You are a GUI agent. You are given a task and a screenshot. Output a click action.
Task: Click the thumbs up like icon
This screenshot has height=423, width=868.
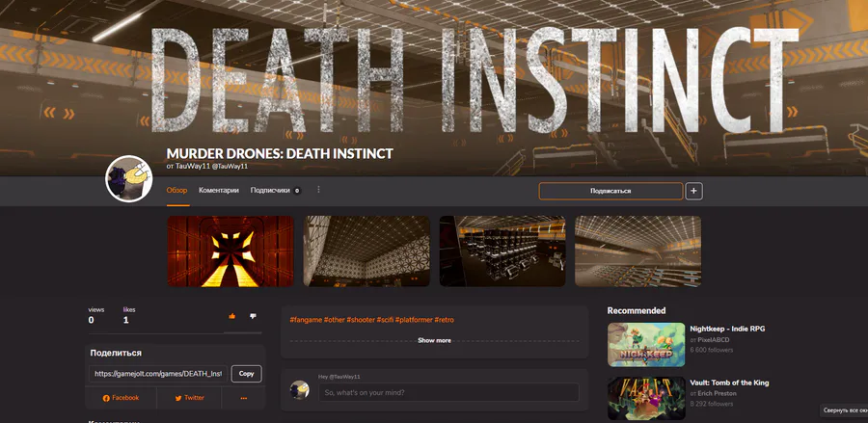click(x=231, y=316)
